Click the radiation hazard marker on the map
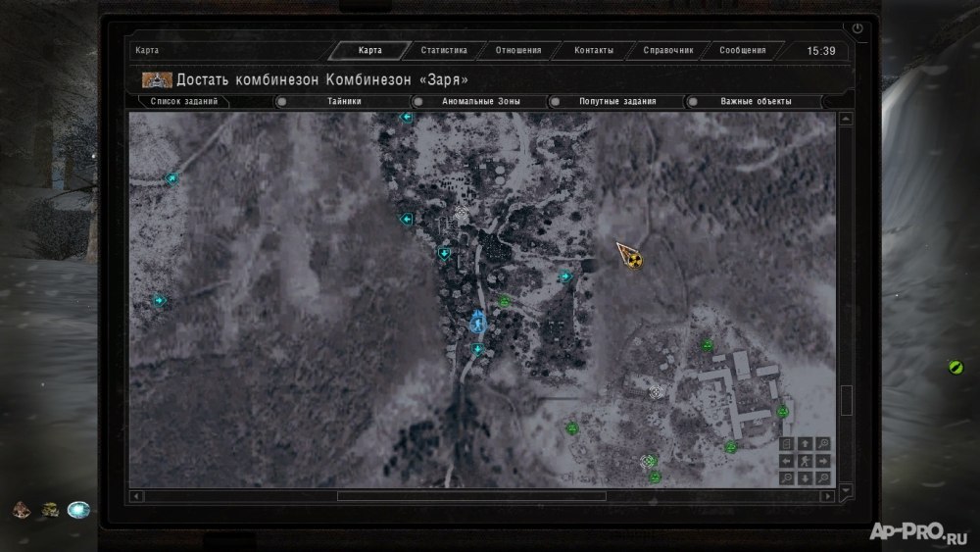The width and height of the screenshot is (980, 552). pyautogui.click(x=634, y=261)
